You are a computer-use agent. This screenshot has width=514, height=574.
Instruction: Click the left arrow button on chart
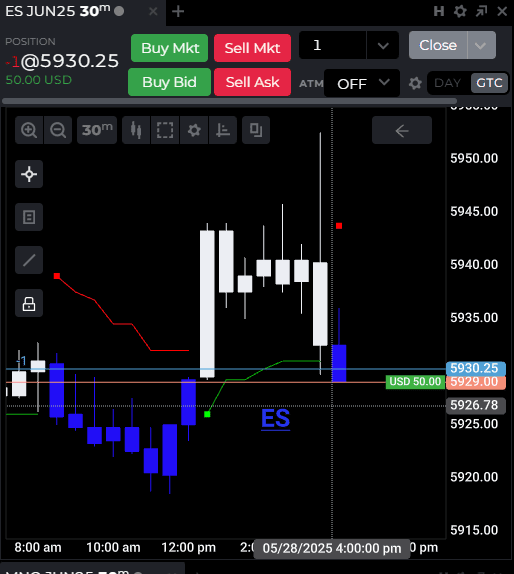point(402,130)
